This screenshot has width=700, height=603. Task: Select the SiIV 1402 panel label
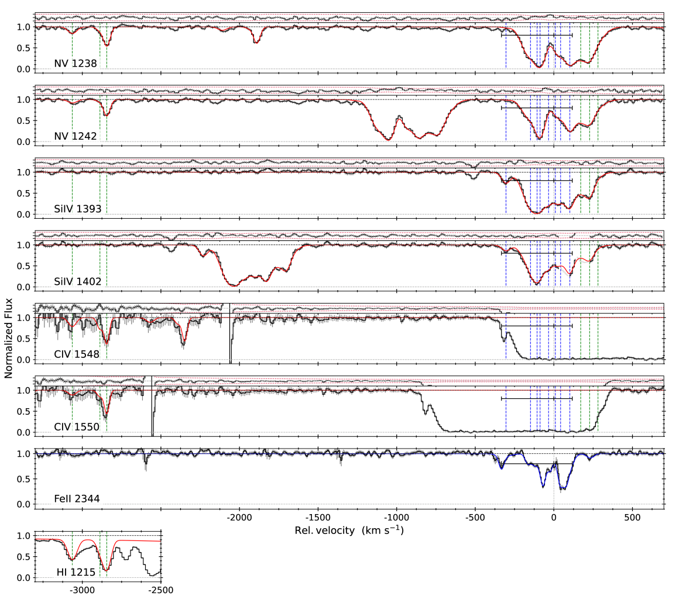[x=78, y=281]
